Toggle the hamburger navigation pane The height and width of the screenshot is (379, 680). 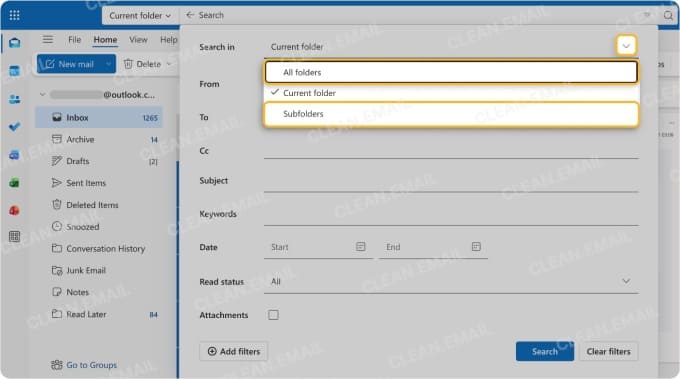click(48, 39)
